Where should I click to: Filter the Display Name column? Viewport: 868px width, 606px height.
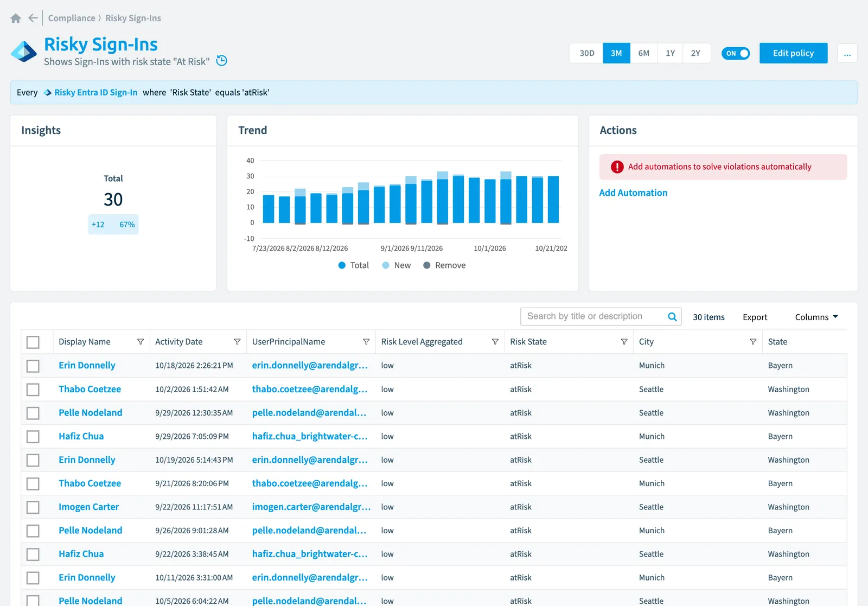coord(141,342)
